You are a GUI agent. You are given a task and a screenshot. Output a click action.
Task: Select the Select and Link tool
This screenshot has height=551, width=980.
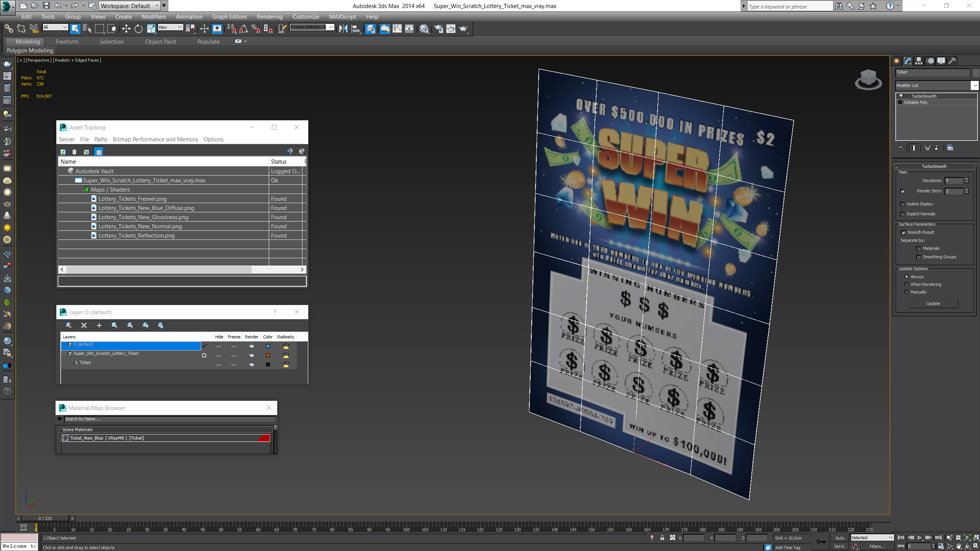click(9, 29)
